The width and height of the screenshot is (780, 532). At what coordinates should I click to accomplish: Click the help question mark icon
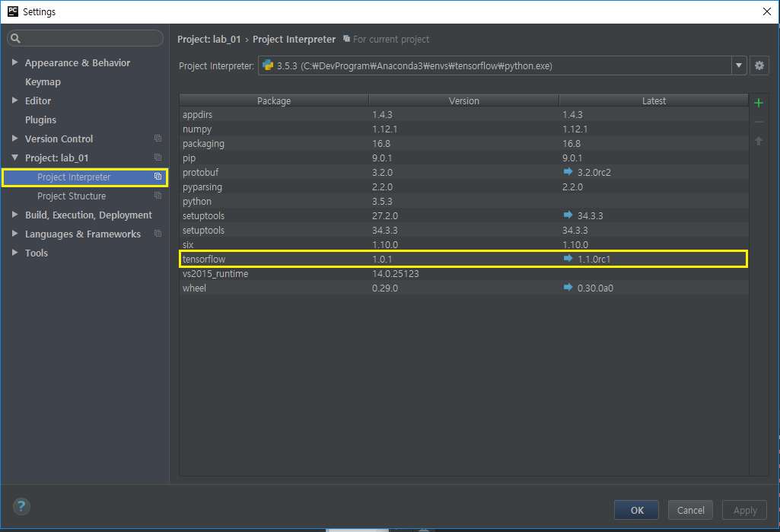tap(21, 507)
